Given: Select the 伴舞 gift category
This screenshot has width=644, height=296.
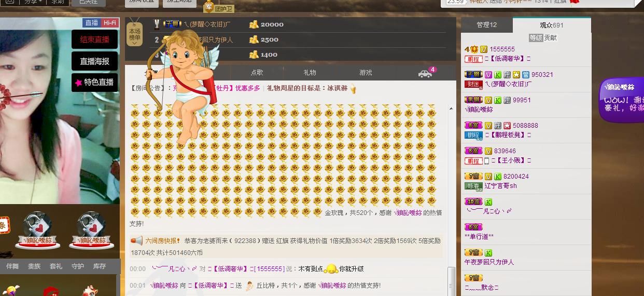Looking at the screenshot, I should (12, 266).
